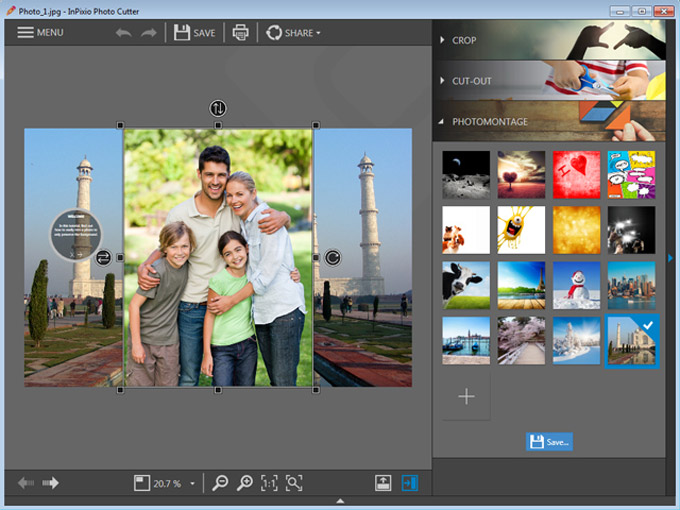680x510 pixels.
Task: Click the print icon in the toolbar
Action: (240, 33)
